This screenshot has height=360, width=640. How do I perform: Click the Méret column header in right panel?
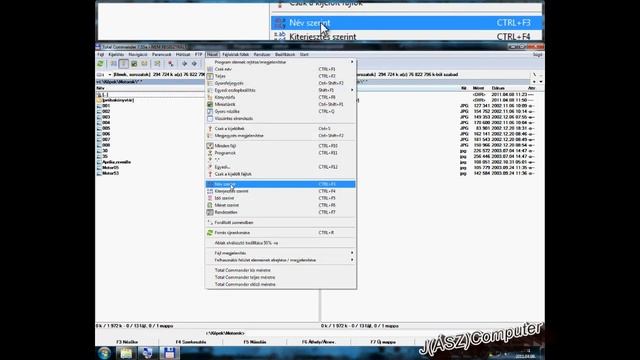(x=478, y=88)
